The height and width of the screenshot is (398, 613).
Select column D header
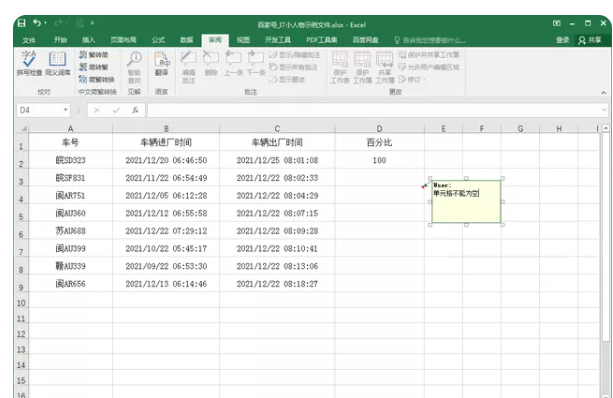click(379, 128)
